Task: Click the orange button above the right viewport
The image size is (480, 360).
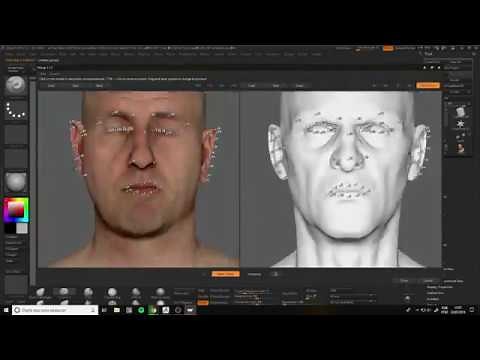Action: coord(428,86)
